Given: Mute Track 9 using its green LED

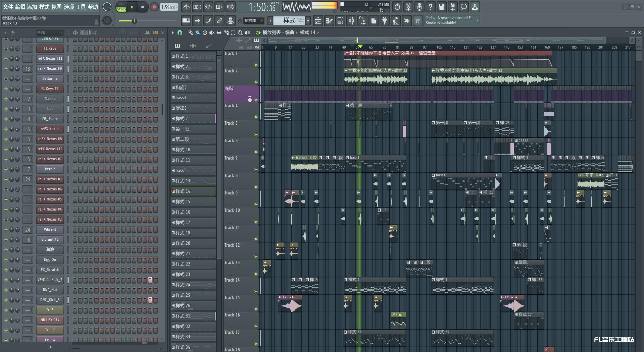Looking at the screenshot, I should click(x=256, y=204).
